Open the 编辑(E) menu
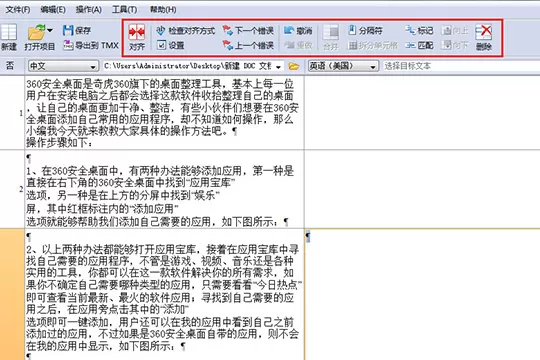The width and height of the screenshot is (540, 360). pos(53,9)
